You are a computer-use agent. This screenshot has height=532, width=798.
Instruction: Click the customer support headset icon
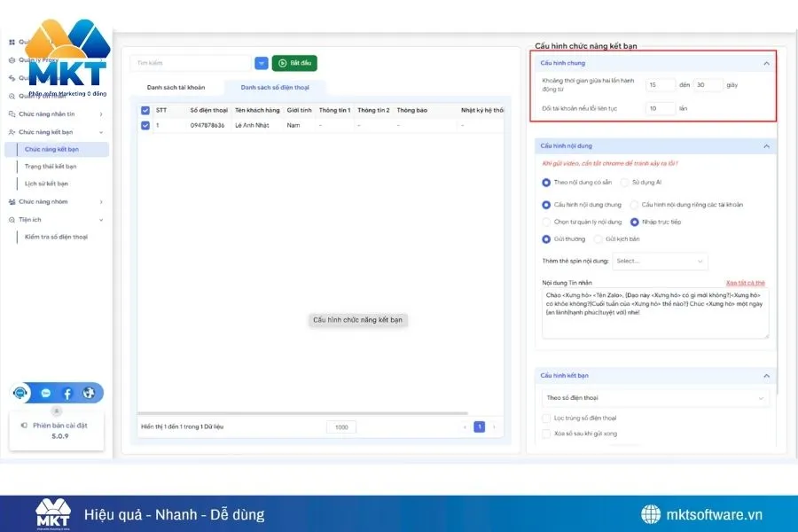(x=21, y=393)
